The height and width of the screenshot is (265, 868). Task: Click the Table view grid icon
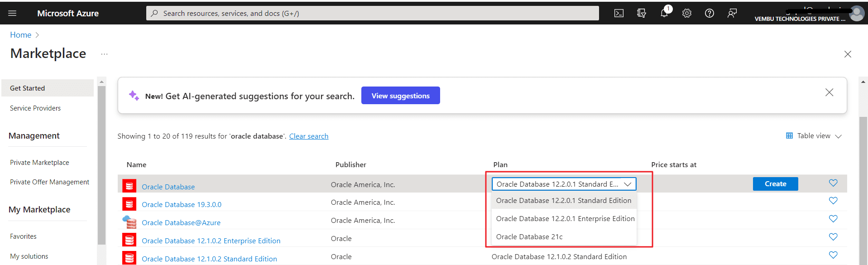[x=790, y=136]
